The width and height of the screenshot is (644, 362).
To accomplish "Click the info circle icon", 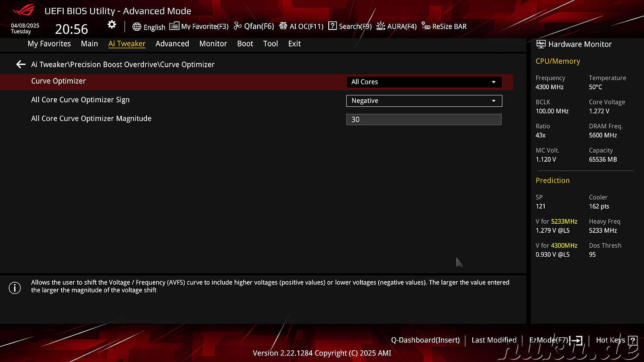I will click(15, 288).
